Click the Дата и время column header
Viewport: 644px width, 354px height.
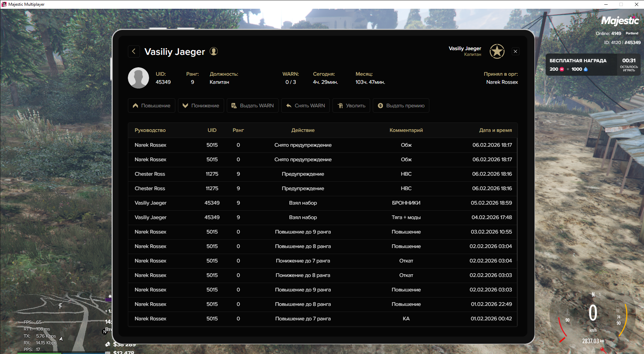tap(495, 130)
